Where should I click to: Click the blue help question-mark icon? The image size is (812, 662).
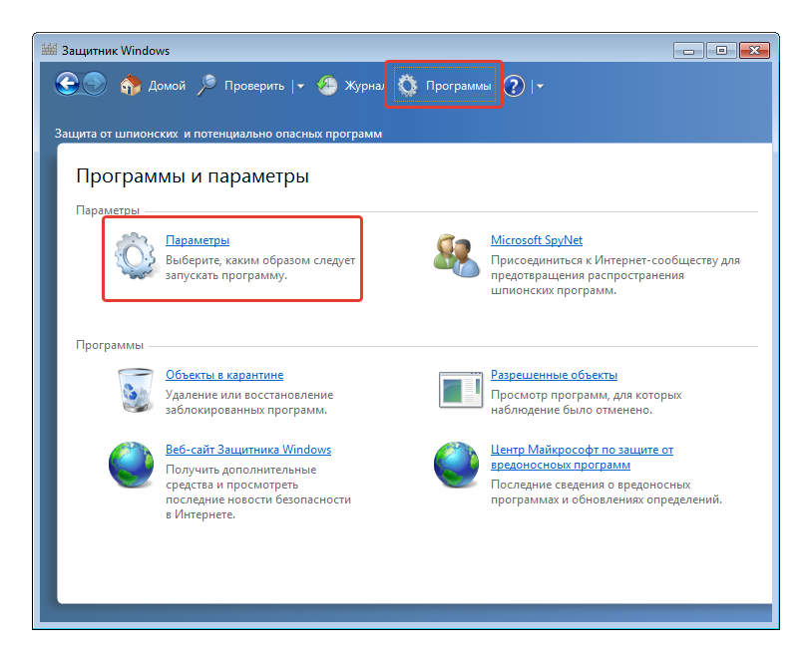(x=514, y=86)
